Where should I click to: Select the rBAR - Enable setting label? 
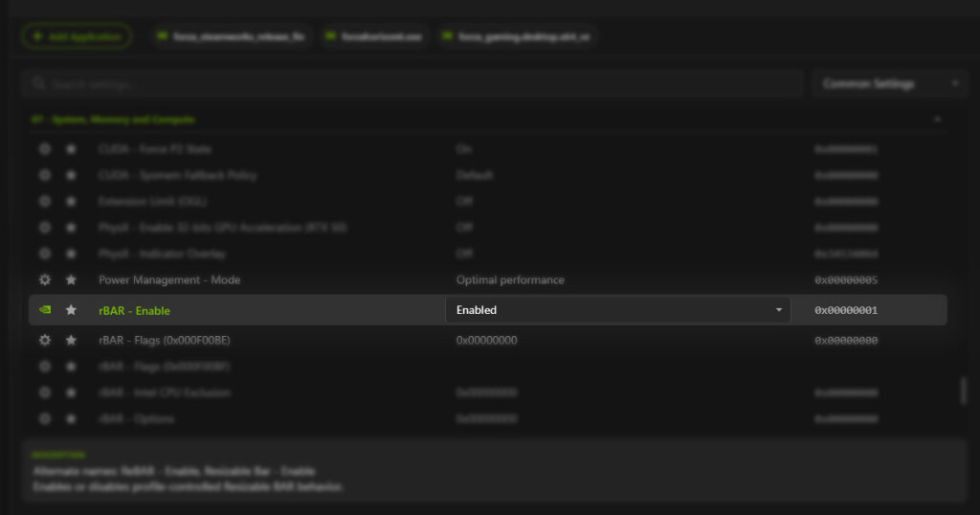pos(134,310)
